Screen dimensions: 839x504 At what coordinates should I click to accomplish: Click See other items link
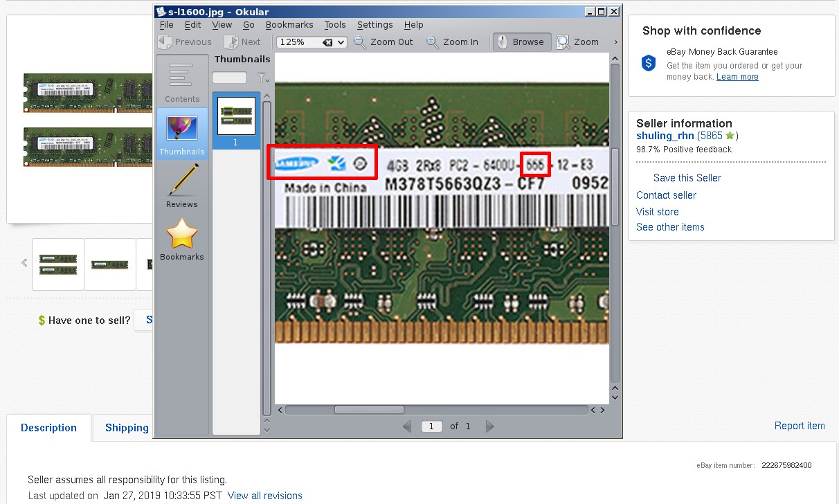click(x=670, y=227)
